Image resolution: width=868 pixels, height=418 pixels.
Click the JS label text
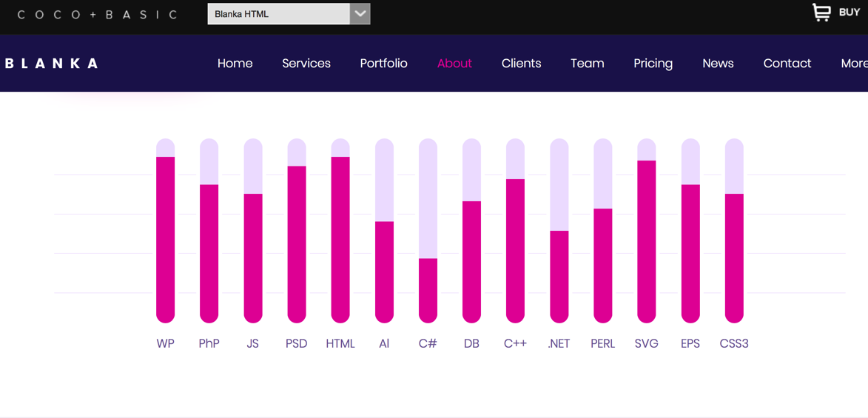253,344
